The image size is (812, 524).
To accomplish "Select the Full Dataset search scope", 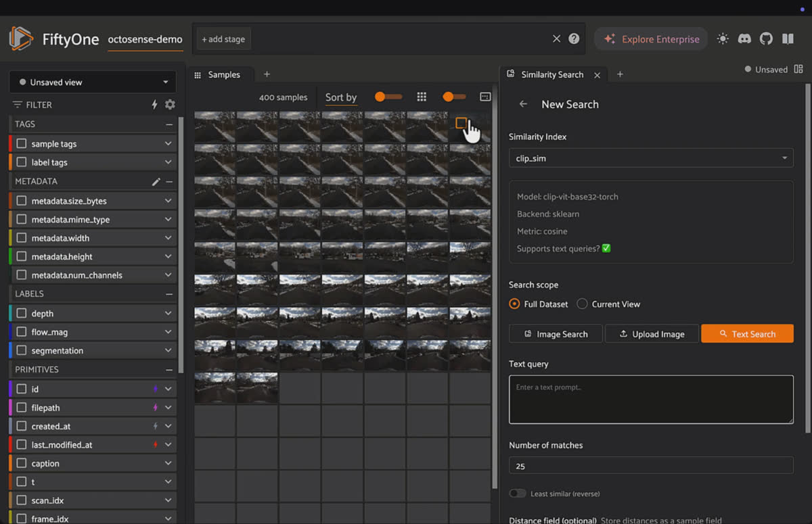I will coord(514,304).
